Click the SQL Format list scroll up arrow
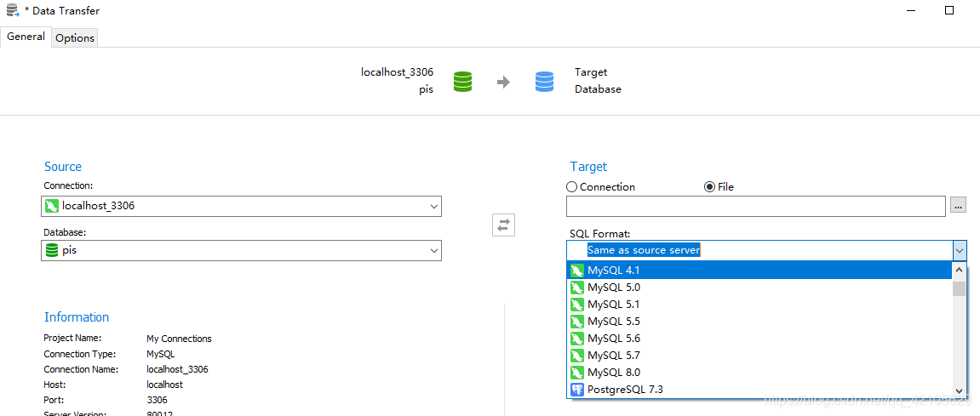 (959, 271)
